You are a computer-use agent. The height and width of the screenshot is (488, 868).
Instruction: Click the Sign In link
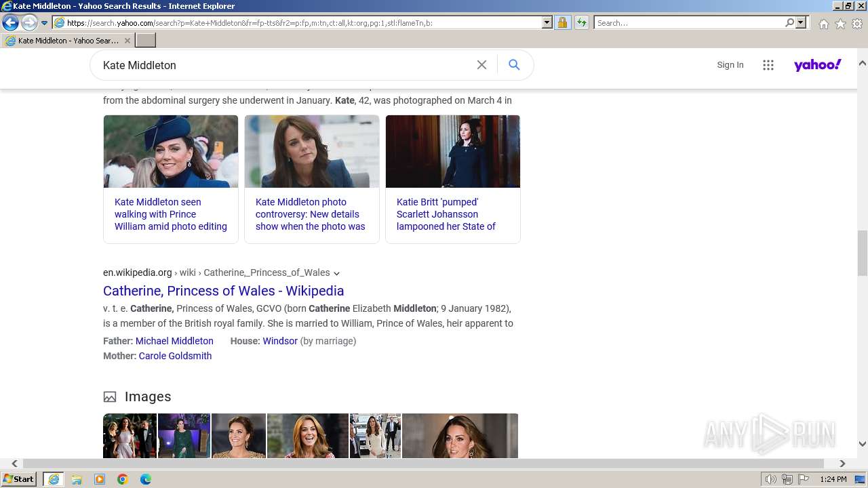(x=730, y=65)
